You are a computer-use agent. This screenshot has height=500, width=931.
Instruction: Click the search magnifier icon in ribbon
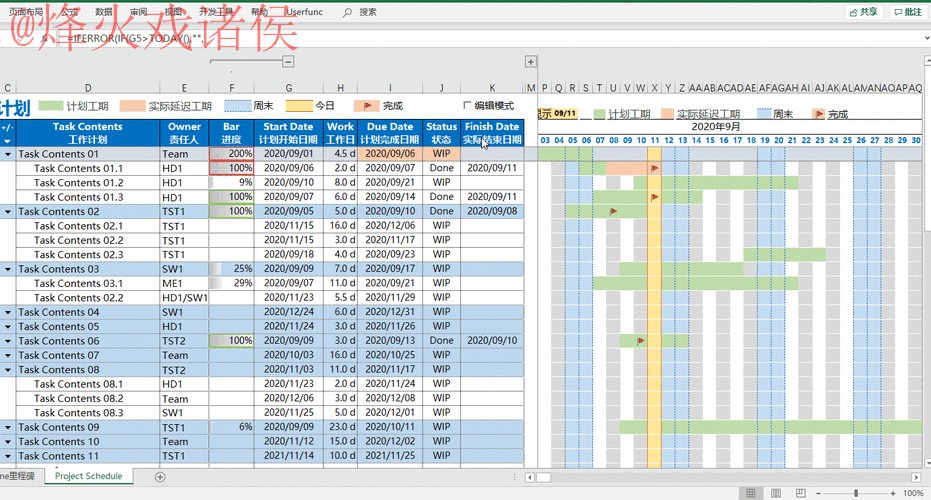347,12
